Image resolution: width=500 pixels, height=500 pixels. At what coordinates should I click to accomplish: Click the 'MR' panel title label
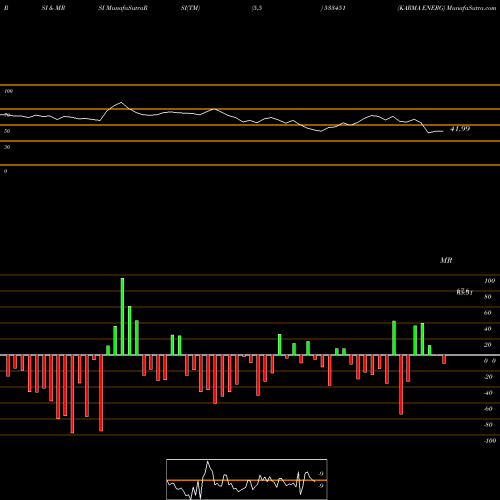446,260
